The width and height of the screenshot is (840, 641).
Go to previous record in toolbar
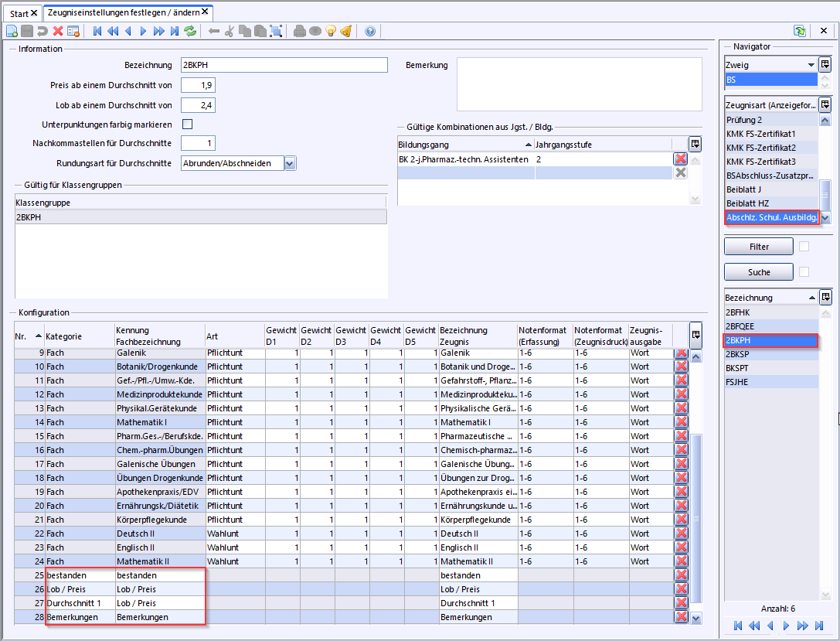tap(128, 31)
